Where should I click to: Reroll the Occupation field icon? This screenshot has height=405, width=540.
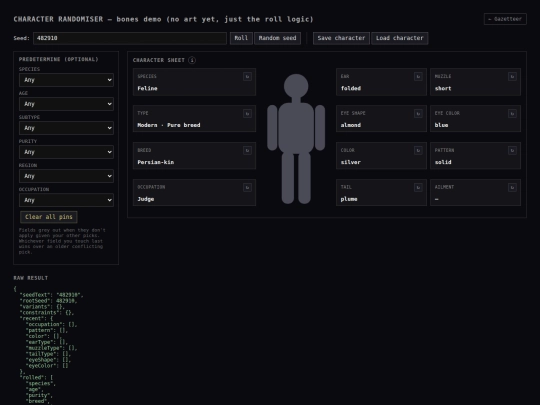click(x=247, y=187)
